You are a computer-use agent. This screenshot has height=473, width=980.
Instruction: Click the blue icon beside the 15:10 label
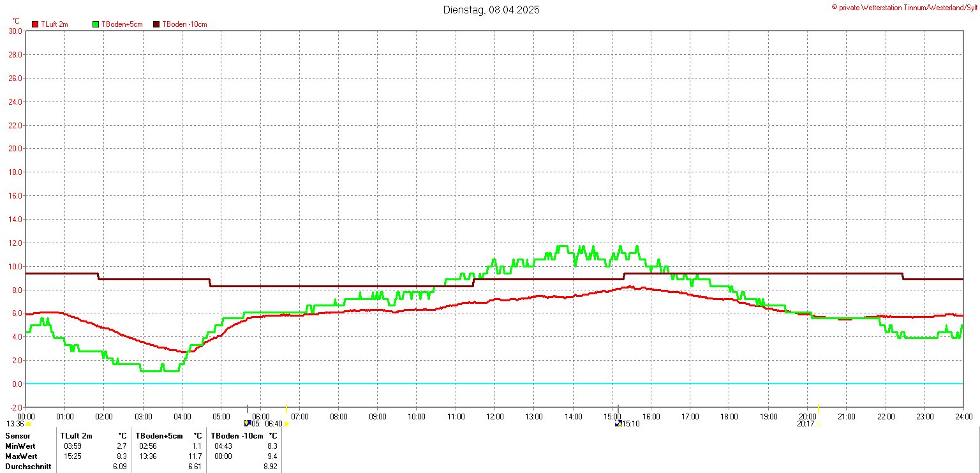click(617, 423)
